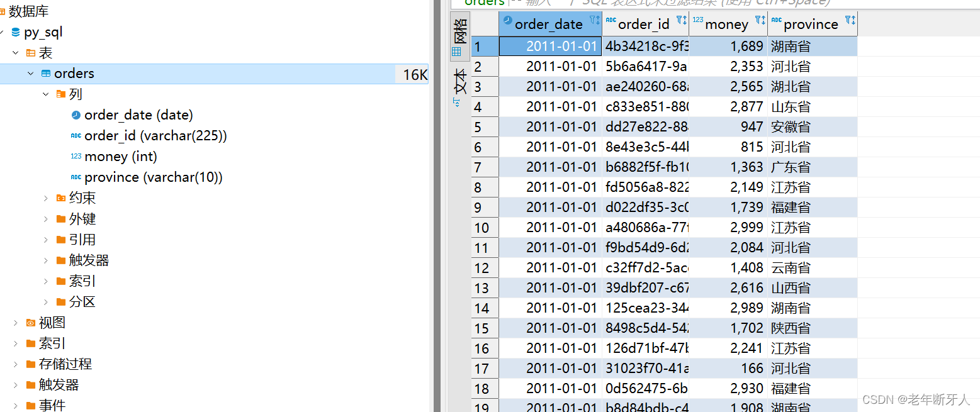This screenshot has height=412, width=980.
Task: Click money cell 1,689
Action: pos(728,47)
